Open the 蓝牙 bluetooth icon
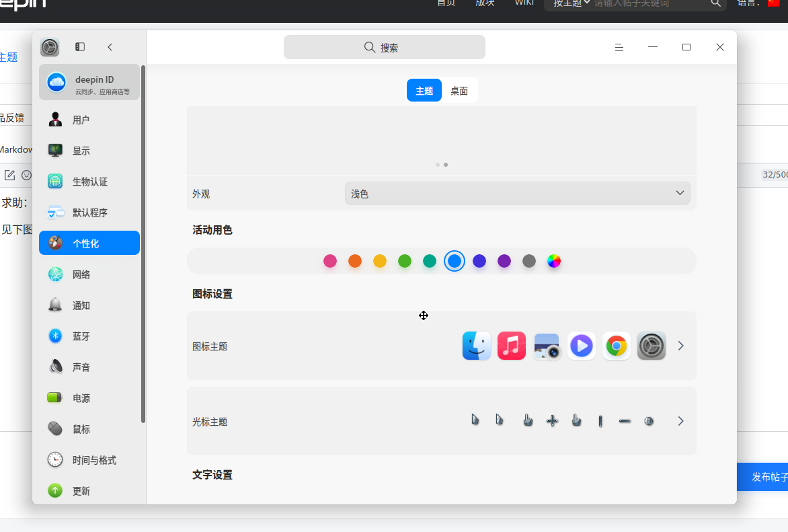This screenshot has height=532, width=788. [x=55, y=336]
